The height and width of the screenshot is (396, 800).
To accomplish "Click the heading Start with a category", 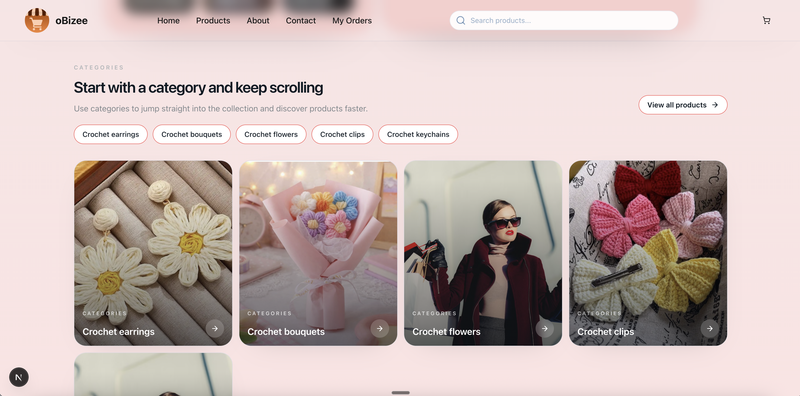I will [198, 88].
